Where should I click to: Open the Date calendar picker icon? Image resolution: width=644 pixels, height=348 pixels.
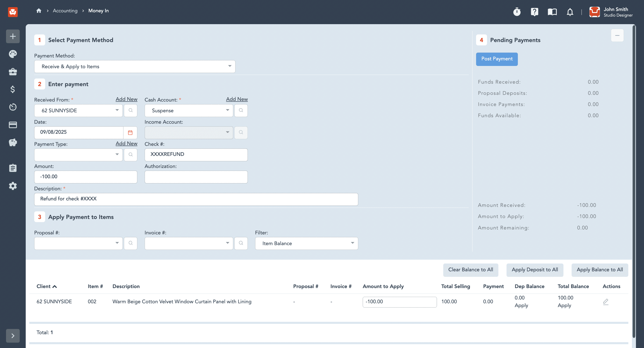pyautogui.click(x=130, y=132)
